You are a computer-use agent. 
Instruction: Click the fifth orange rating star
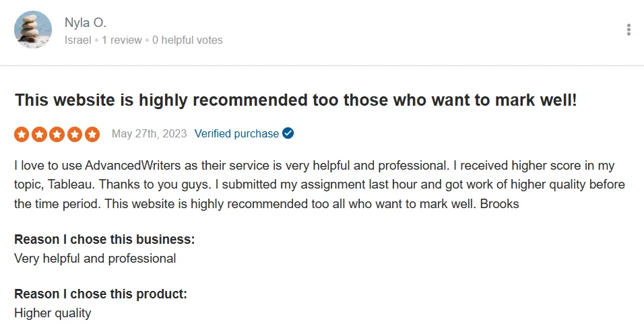coord(92,134)
